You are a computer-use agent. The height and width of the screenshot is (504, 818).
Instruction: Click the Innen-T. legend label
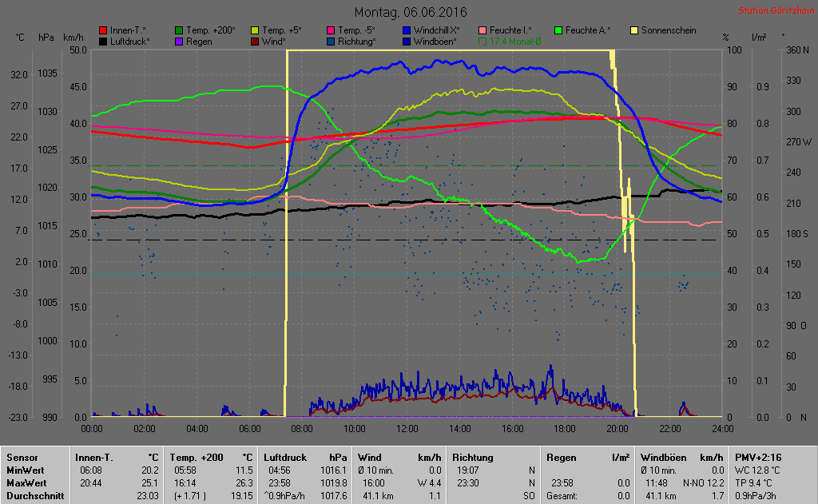pos(128,31)
